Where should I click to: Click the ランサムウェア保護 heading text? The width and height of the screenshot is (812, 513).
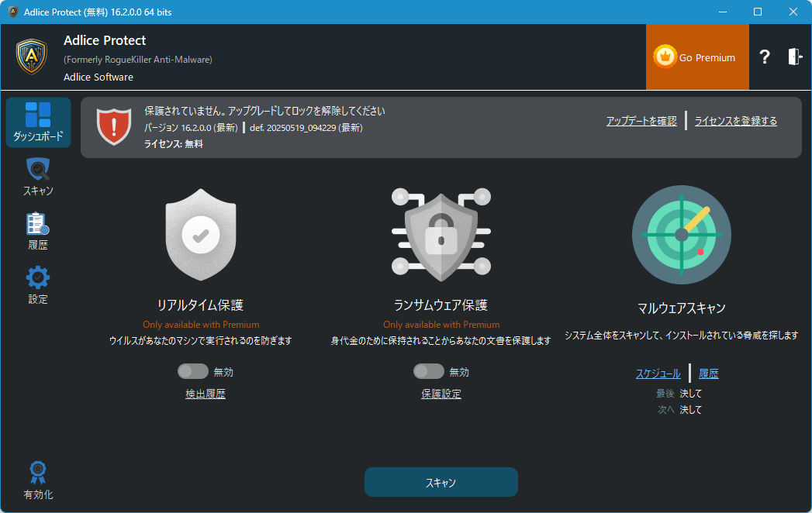click(441, 305)
